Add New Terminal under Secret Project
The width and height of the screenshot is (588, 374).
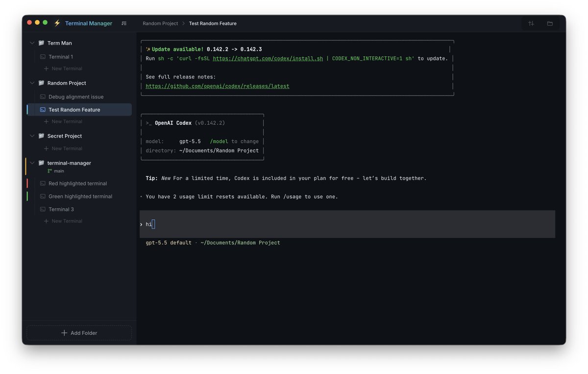click(63, 148)
